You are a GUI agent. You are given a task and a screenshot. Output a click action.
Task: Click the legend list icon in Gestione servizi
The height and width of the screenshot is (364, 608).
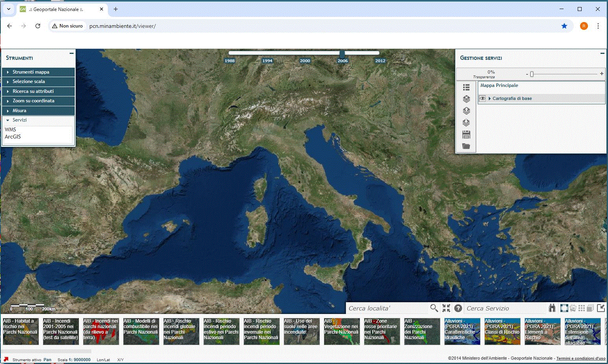click(466, 87)
